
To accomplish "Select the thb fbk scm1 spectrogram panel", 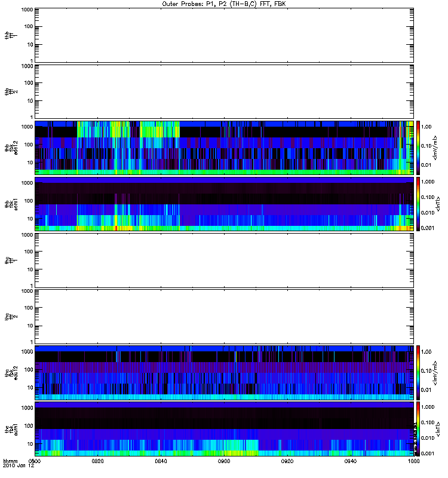I will tap(224, 204).
